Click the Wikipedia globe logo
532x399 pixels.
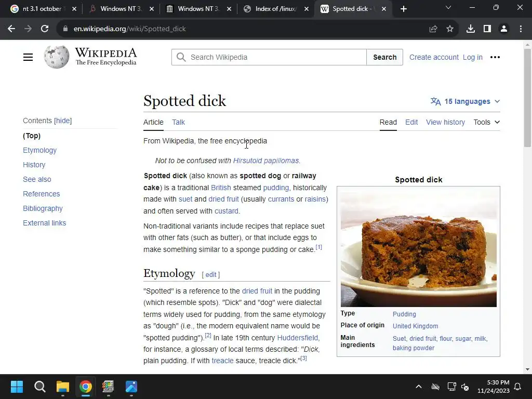56,57
